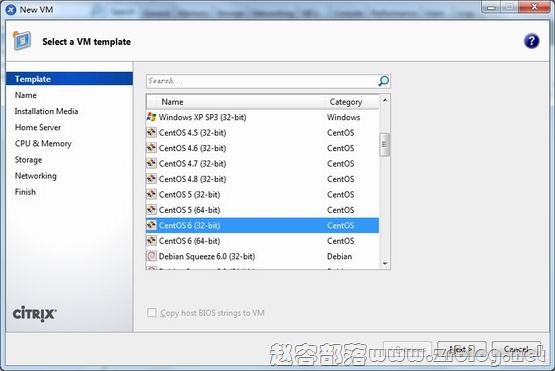Click the template list scrollbar thumb
Viewport: 555px width, 371px height.
385,144
